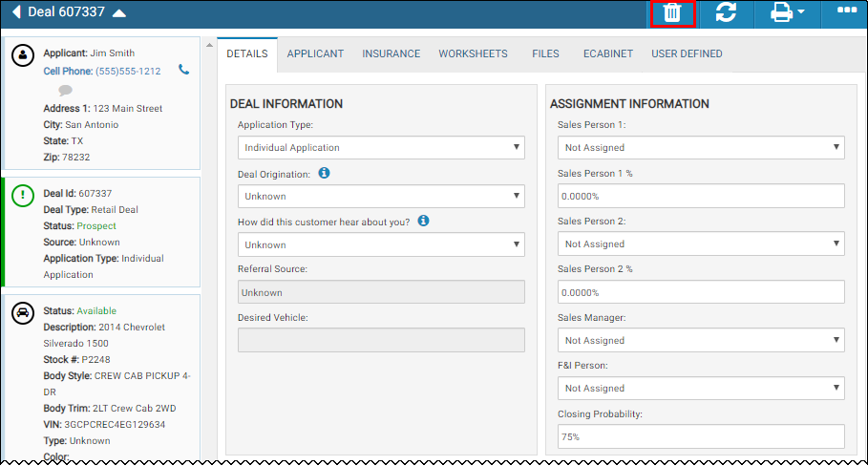
Task: Open the Sales Person 2 dropdown
Action: [701, 244]
